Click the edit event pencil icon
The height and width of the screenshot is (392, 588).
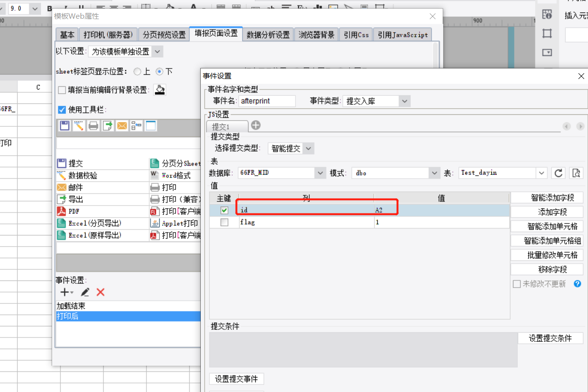(85, 292)
